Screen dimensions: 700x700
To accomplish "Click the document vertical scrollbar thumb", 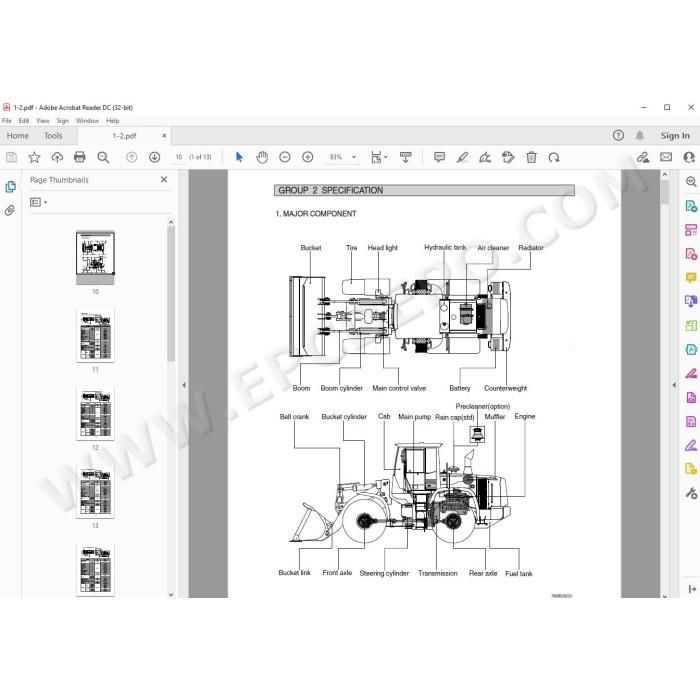I will point(665,192).
